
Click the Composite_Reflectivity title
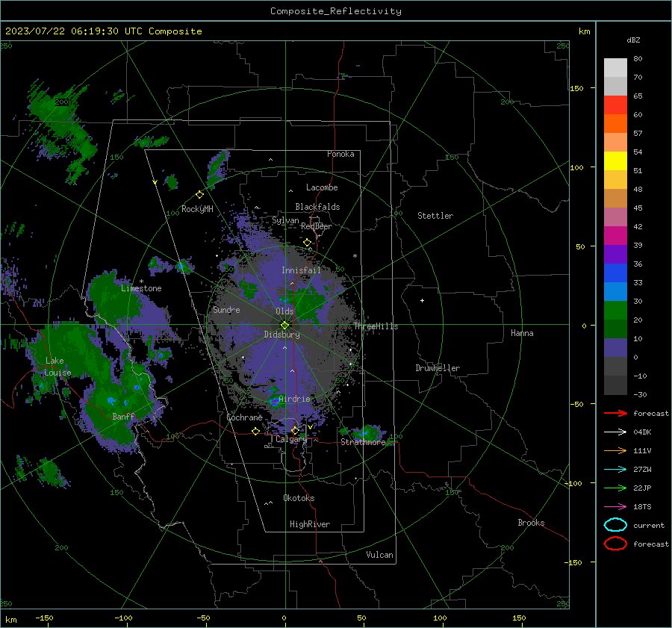(x=336, y=11)
